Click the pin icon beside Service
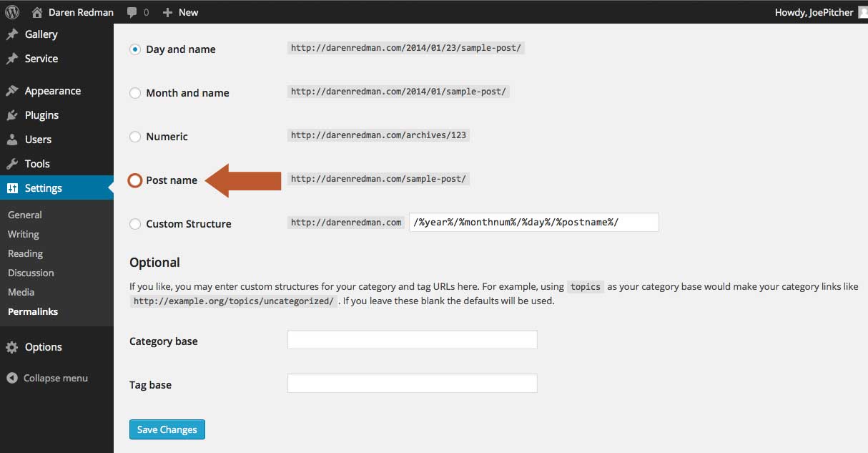This screenshot has width=868, height=453. point(12,59)
